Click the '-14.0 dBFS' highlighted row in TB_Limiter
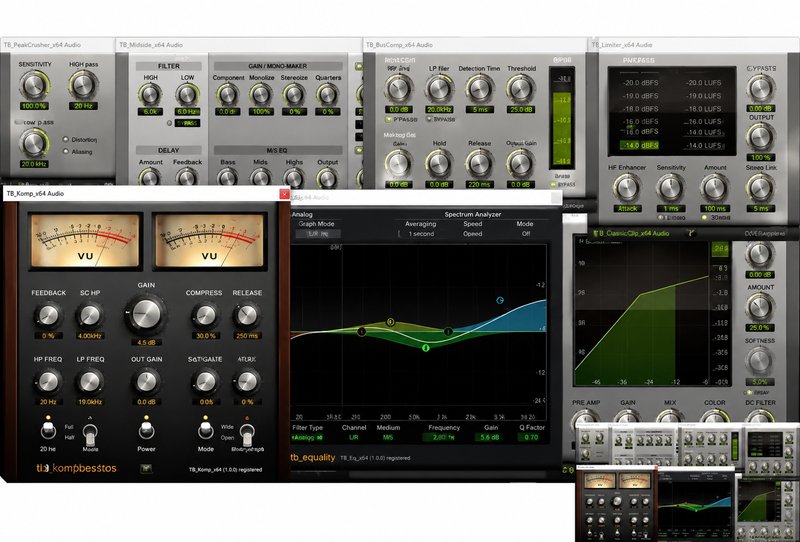 pyautogui.click(x=640, y=145)
